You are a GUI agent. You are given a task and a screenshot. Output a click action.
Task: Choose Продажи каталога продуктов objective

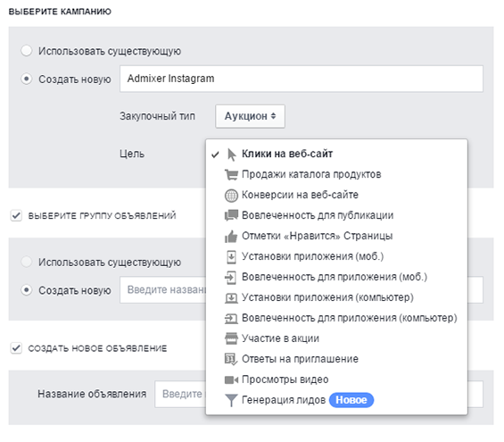click(336, 175)
